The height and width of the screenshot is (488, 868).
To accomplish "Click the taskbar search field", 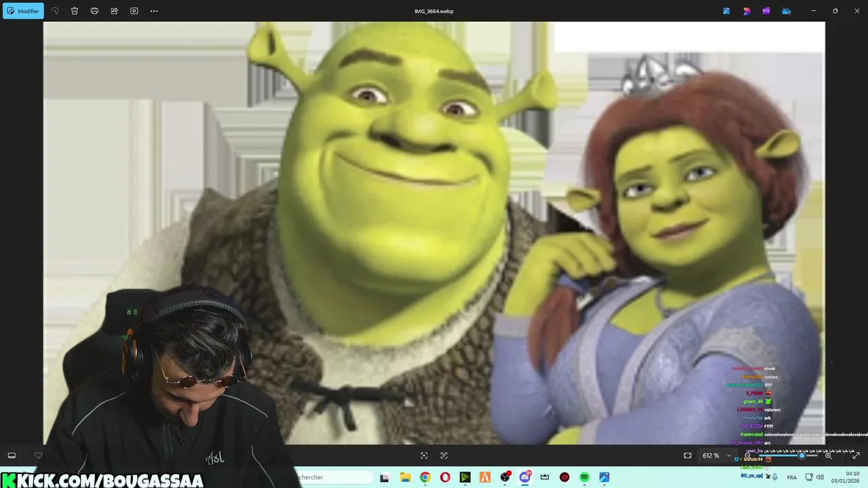I will pos(335,477).
